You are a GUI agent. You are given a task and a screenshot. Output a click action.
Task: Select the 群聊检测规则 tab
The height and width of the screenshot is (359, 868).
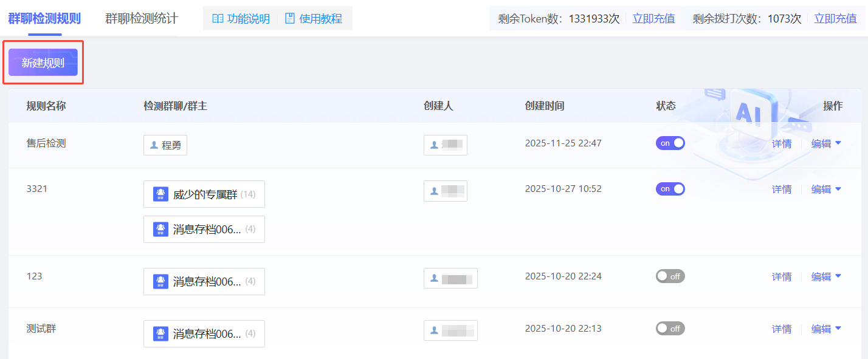[44, 18]
